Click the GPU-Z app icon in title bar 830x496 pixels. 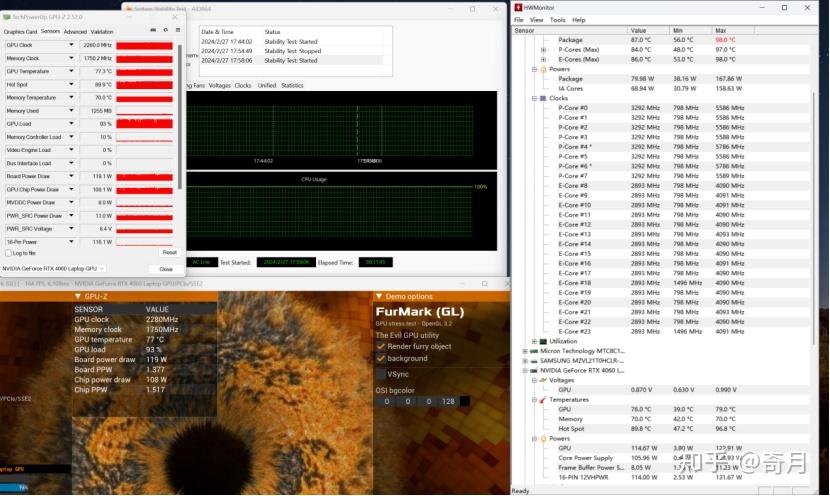pyautogui.click(x=7, y=17)
